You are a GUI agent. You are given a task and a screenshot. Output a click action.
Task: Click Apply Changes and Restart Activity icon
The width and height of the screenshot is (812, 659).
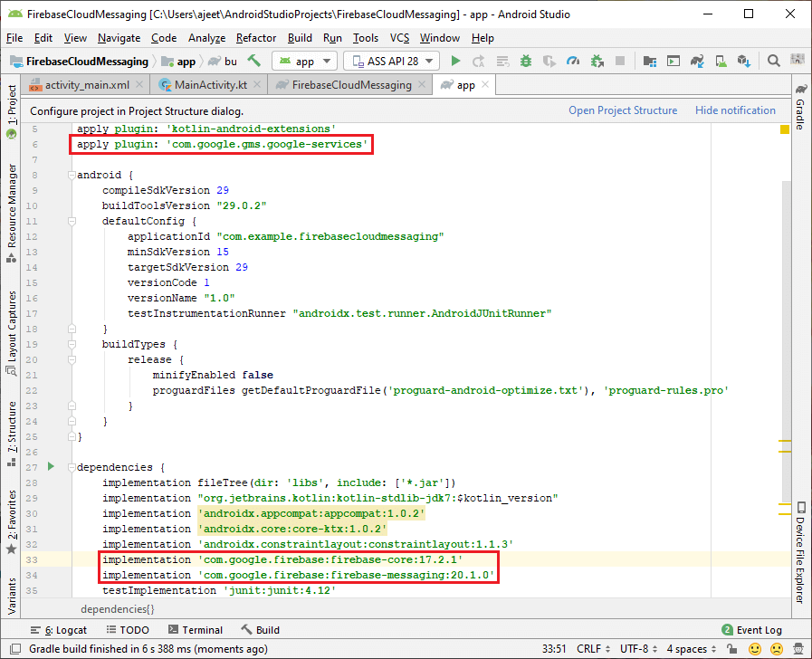pyautogui.click(x=479, y=61)
